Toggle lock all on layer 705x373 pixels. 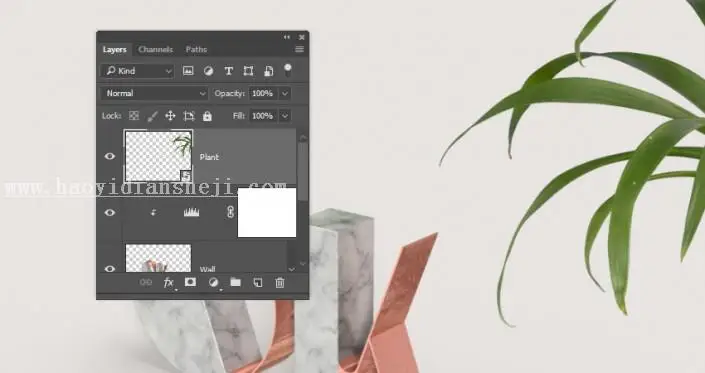(207, 116)
